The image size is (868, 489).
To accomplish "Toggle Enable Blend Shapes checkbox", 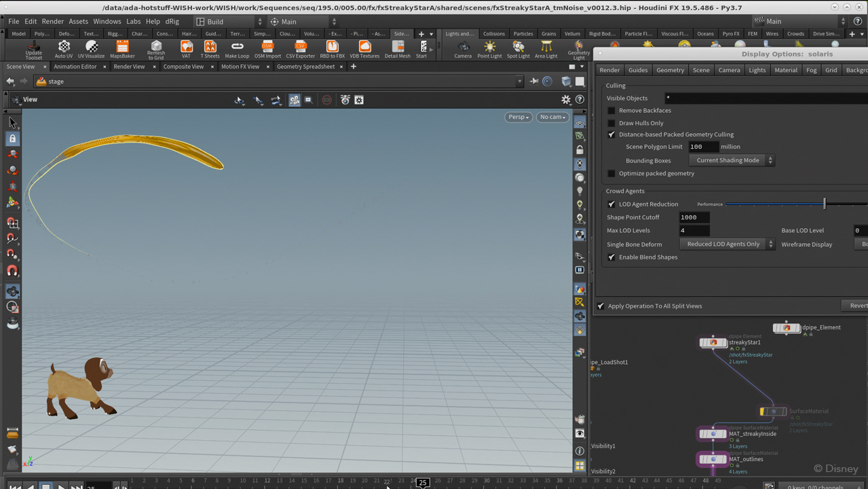I will (x=611, y=257).
